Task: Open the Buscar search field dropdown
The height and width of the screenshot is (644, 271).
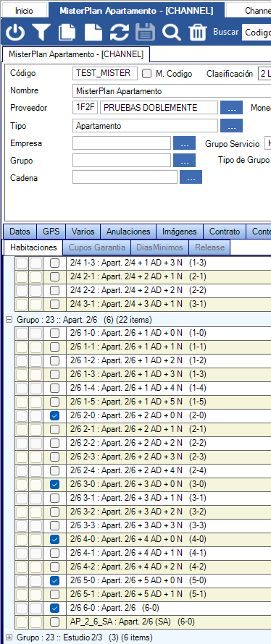Action: click(257, 32)
